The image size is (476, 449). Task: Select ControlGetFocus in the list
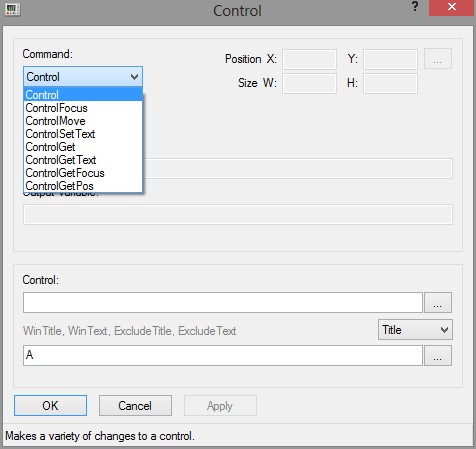pyautogui.click(x=83, y=173)
